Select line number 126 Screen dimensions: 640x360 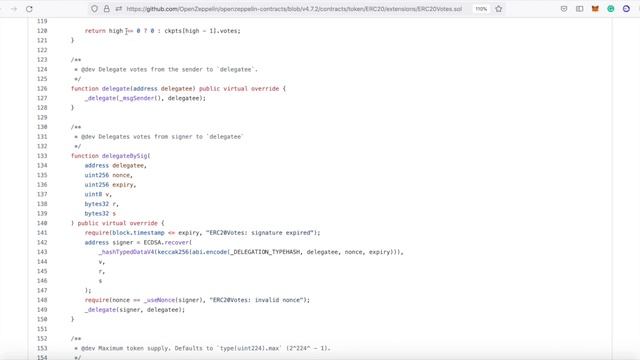coord(42,89)
